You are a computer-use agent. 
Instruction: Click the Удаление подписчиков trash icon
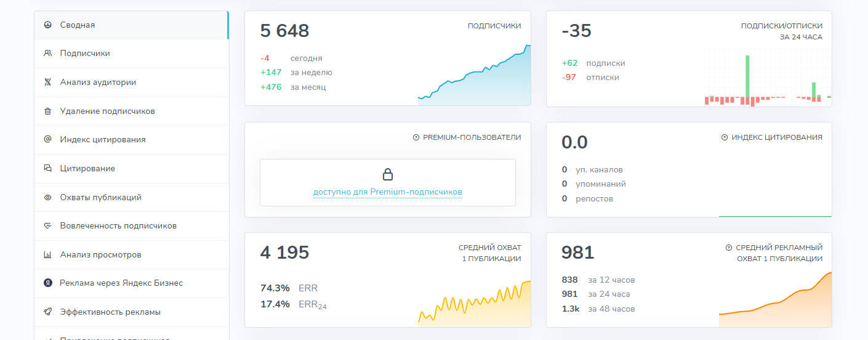click(x=47, y=111)
